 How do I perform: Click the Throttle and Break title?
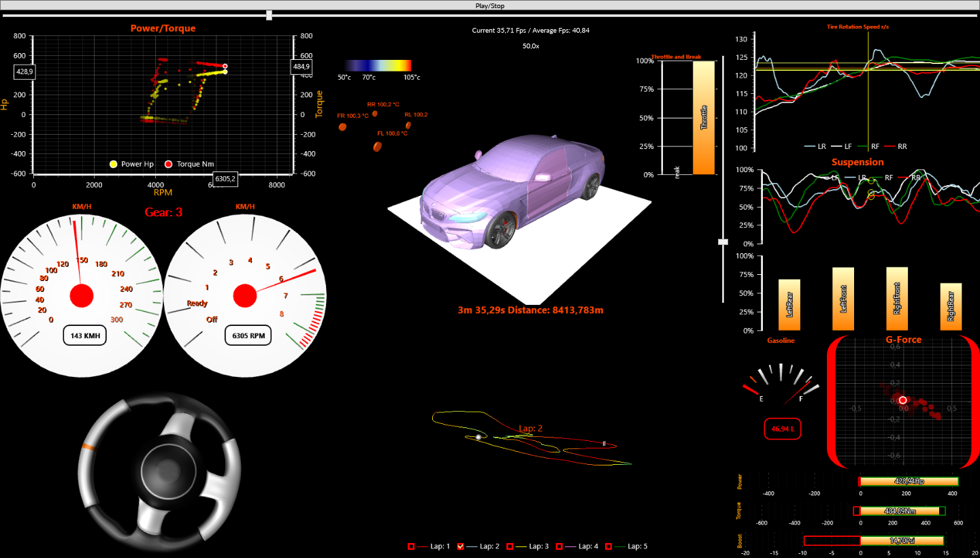tap(676, 56)
